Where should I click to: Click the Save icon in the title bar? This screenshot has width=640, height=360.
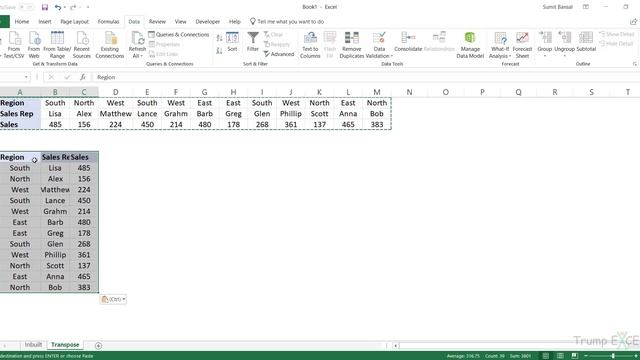coord(45,7)
